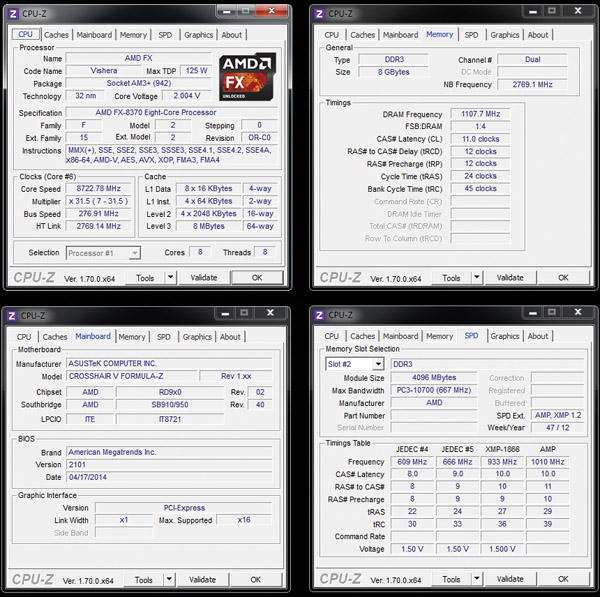Open the Tools dropdown arrow in the CPU window
The image size is (600, 597).
(x=171, y=277)
